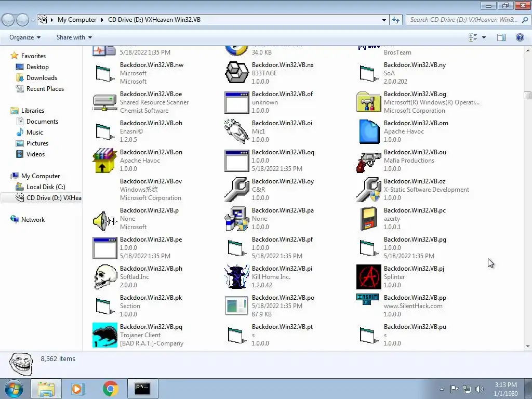Select the cube icon of Backdoor.Win32.VB.nx

pos(237,73)
